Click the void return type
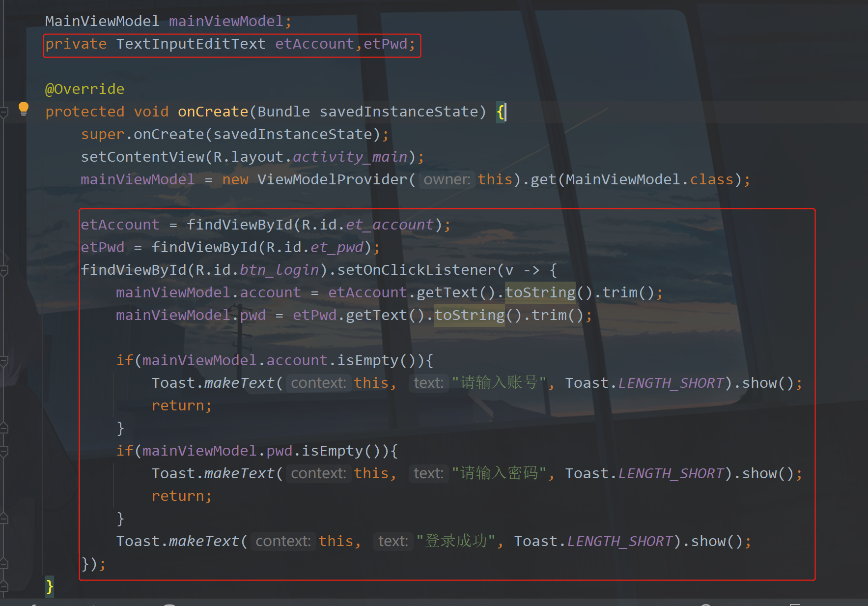The image size is (868, 606). click(151, 112)
